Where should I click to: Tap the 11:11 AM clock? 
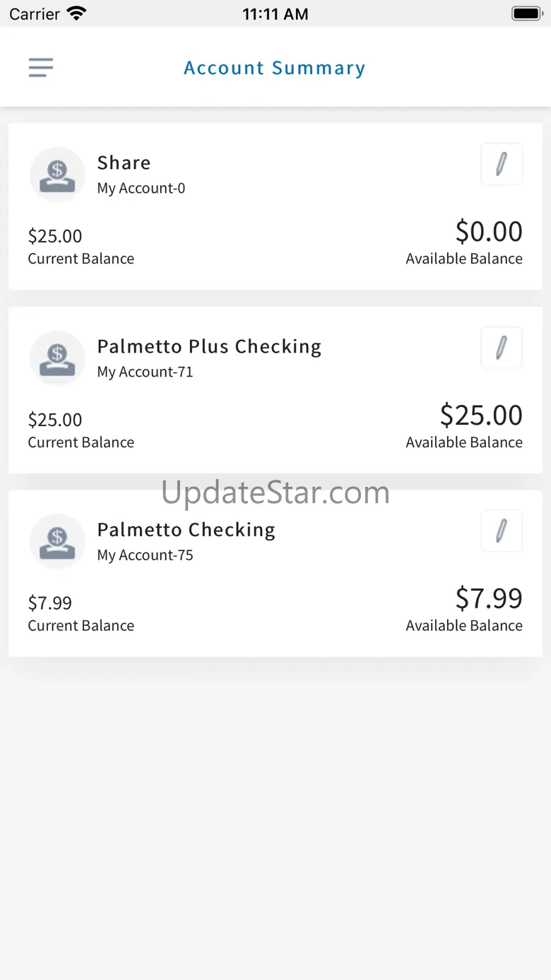(275, 13)
